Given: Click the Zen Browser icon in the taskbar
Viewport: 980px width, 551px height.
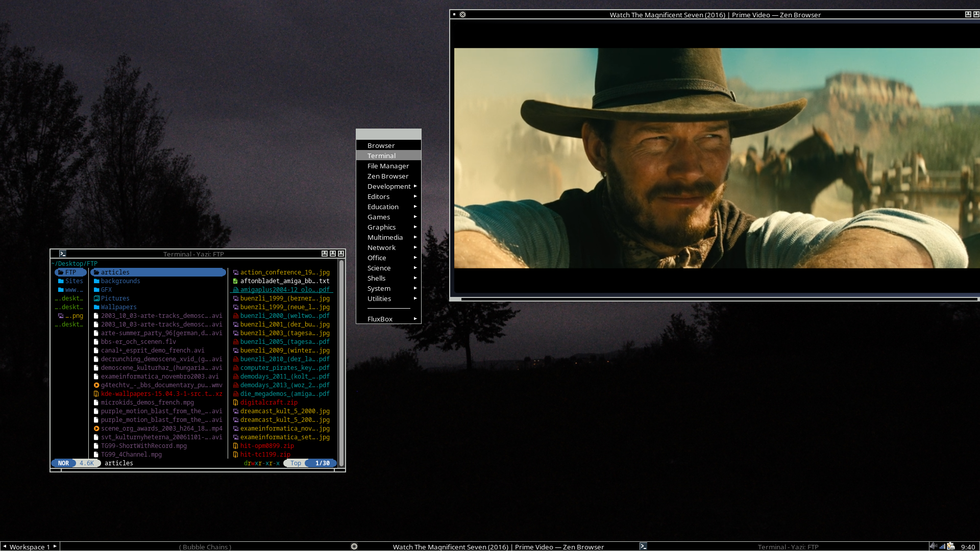Looking at the screenshot, I should 354,546.
